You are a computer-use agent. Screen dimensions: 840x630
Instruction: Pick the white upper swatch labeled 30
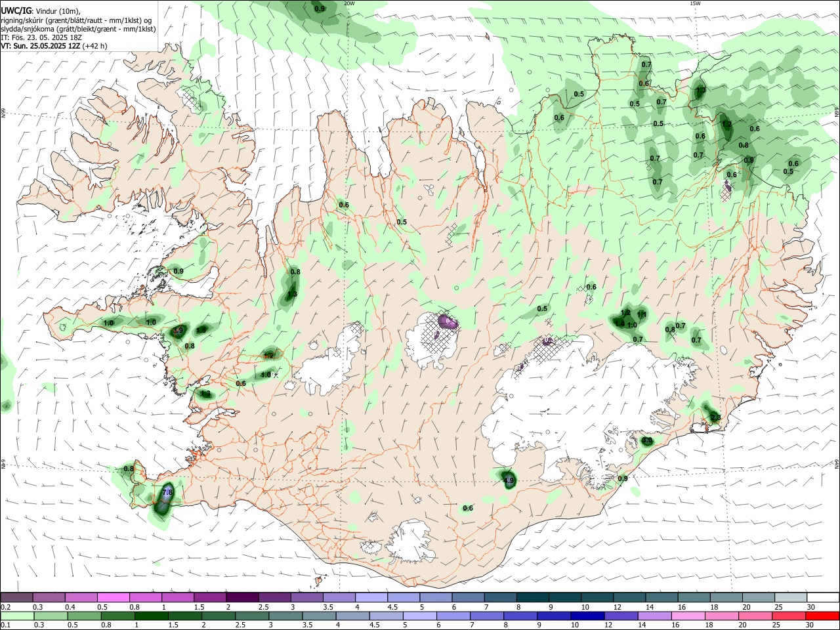[823, 597]
